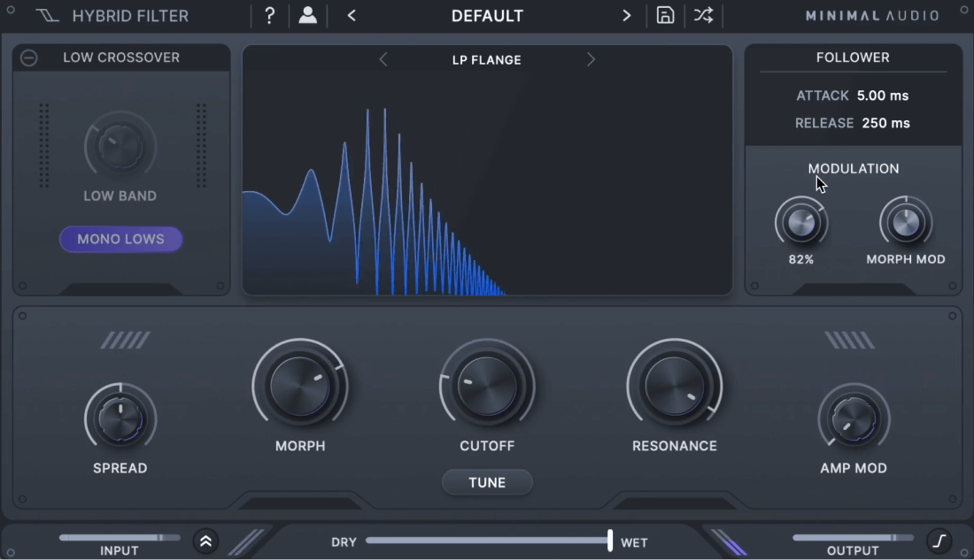Click the Dry/Wet mix slider handle
This screenshot has height=560, width=974.
click(610, 541)
